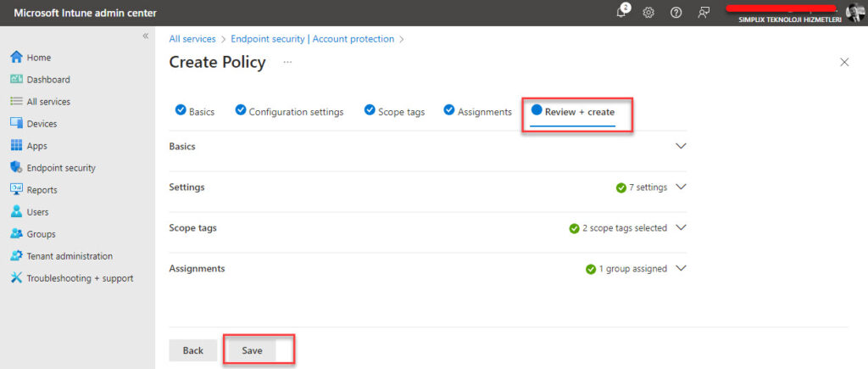Close the Create Policy pane

point(843,62)
